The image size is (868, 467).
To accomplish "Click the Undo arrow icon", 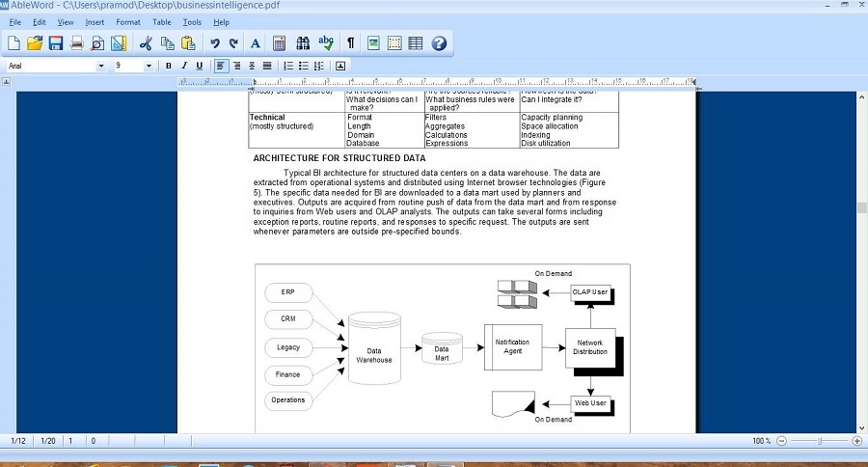I will click(215, 43).
